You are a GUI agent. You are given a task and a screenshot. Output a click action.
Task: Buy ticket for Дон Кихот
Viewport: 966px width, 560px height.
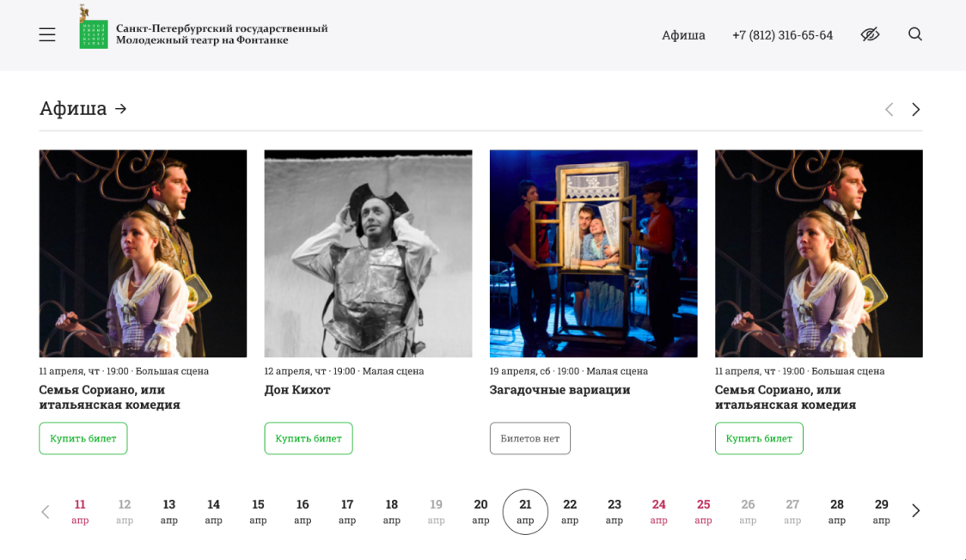[x=309, y=438]
